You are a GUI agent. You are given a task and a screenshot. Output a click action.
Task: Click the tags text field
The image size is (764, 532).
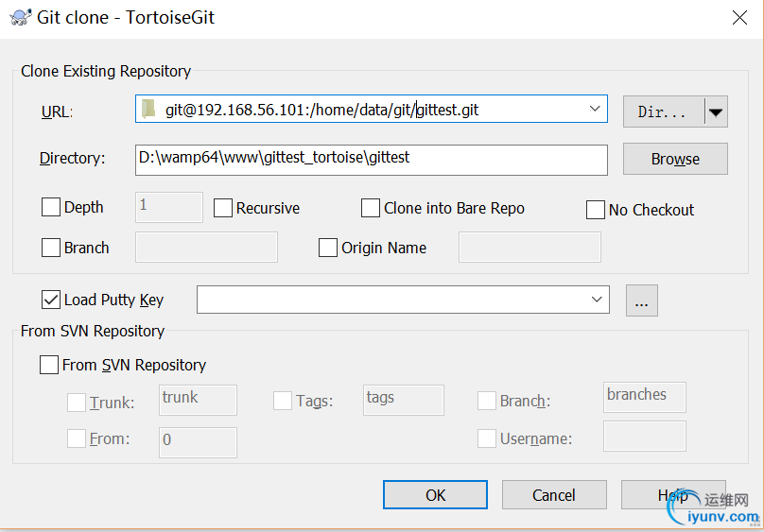coord(404,400)
